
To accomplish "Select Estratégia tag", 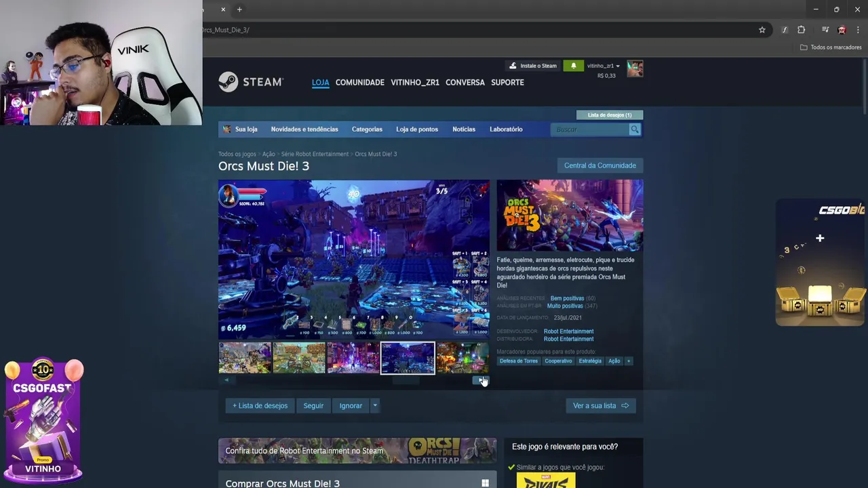I will tap(590, 361).
